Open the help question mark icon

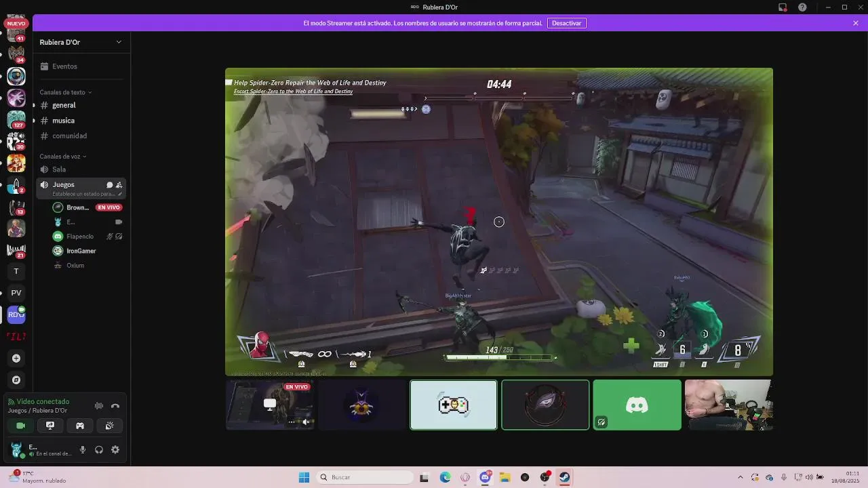pyautogui.click(x=802, y=7)
